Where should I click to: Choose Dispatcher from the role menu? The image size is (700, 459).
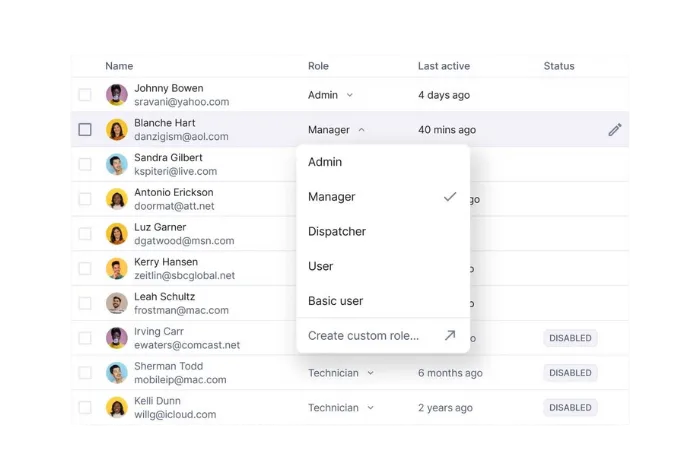coord(337,231)
